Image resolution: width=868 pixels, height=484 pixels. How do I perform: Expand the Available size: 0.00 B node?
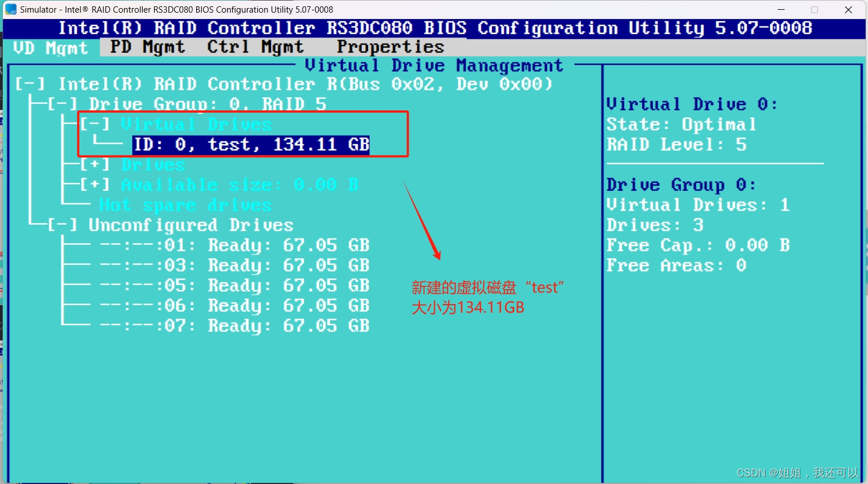[x=95, y=185]
